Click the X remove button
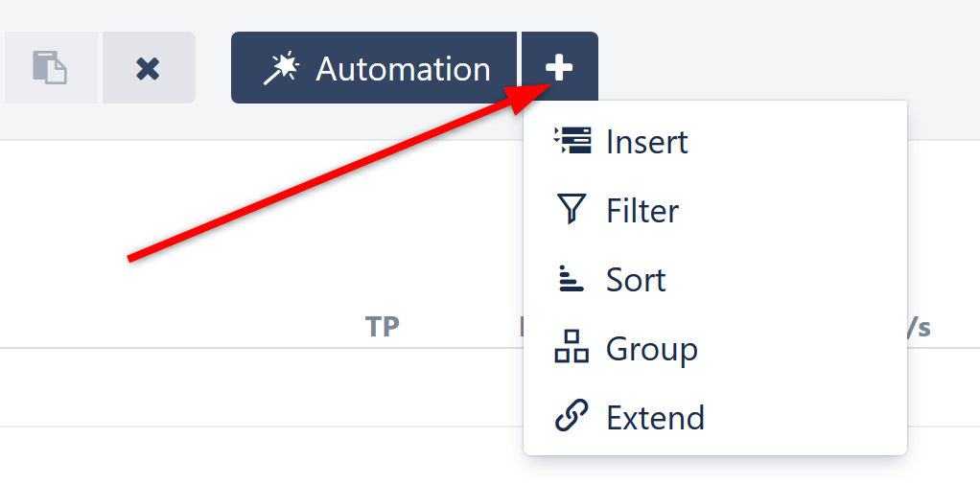The width and height of the screenshot is (980, 485). (x=148, y=68)
